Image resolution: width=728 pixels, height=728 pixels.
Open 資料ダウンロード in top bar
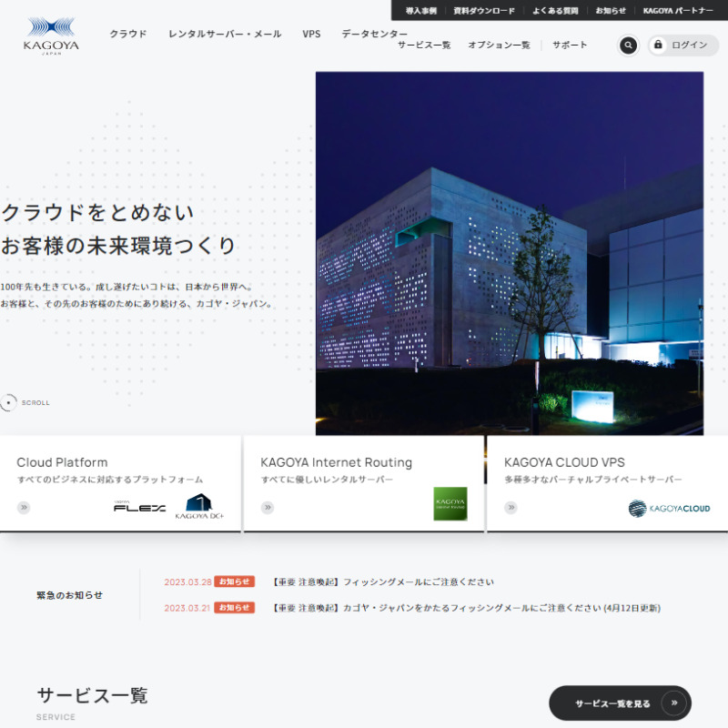click(484, 11)
